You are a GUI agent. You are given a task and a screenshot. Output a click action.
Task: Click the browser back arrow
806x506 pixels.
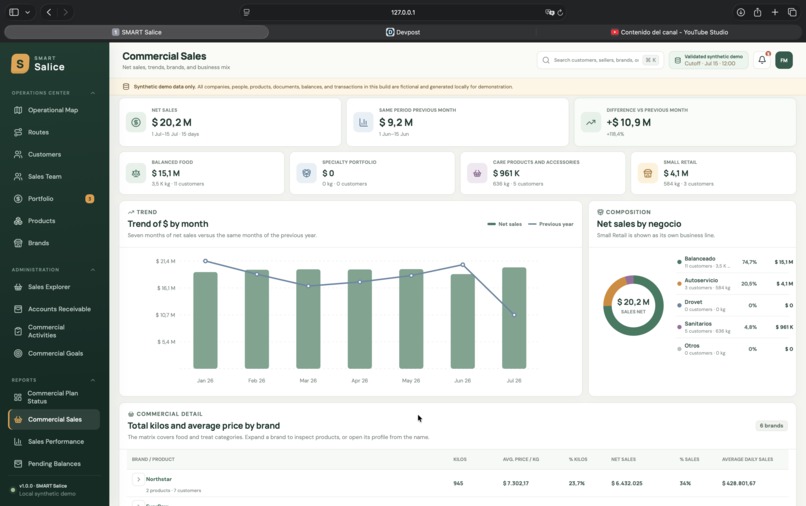[49, 12]
